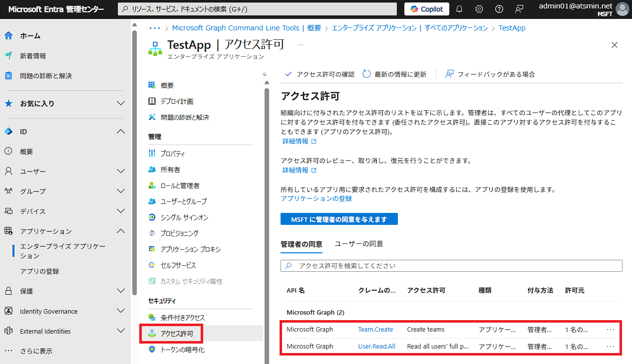Switch to the ユーザーの同意 tab
This screenshot has width=632, height=364.
click(359, 243)
